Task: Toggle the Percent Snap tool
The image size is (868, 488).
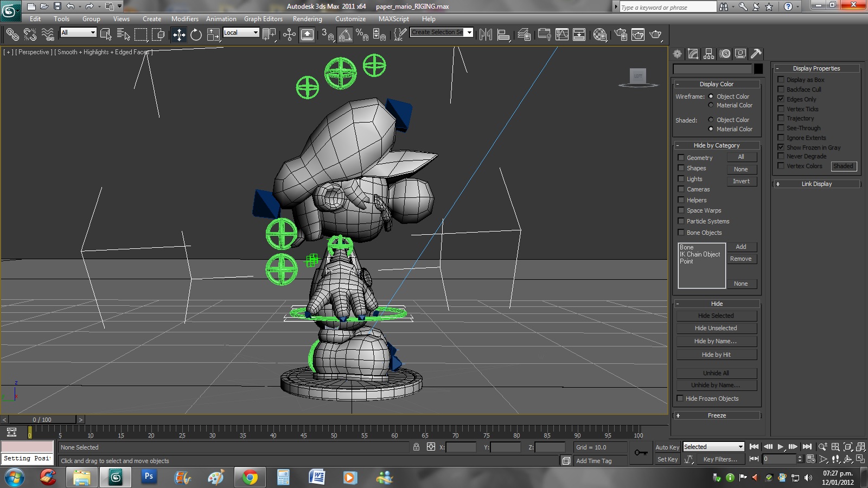Action: (362, 35)
